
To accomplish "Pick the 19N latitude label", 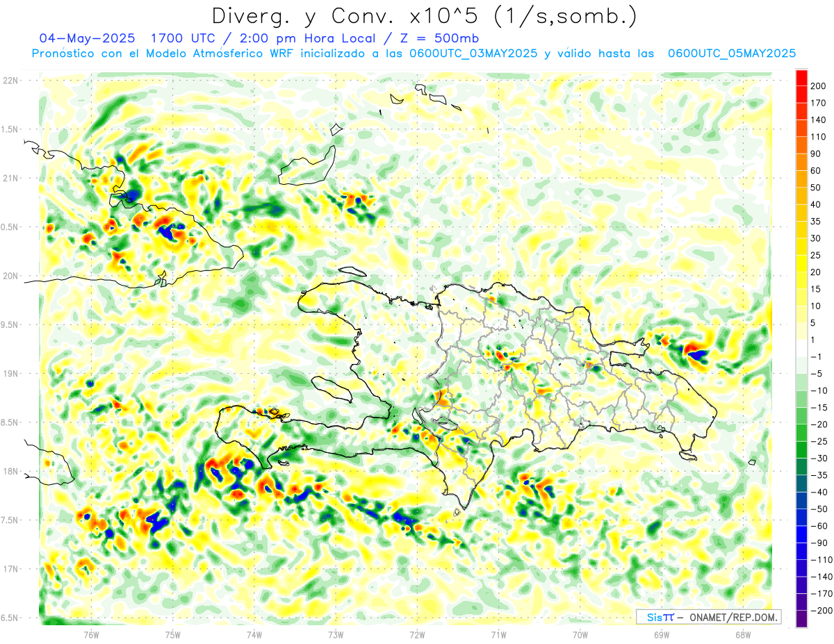I will pos(10,373).
